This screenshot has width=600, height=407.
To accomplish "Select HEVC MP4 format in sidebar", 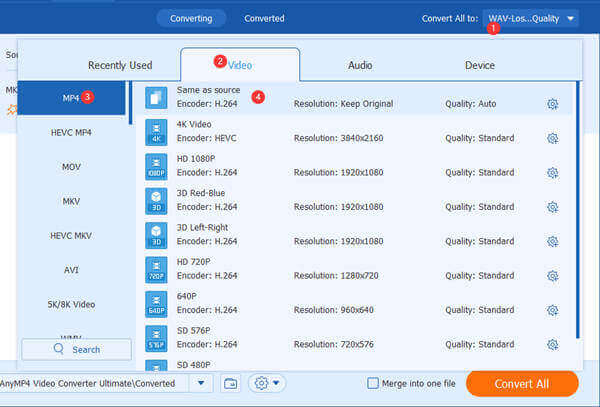I will point(71,132).
